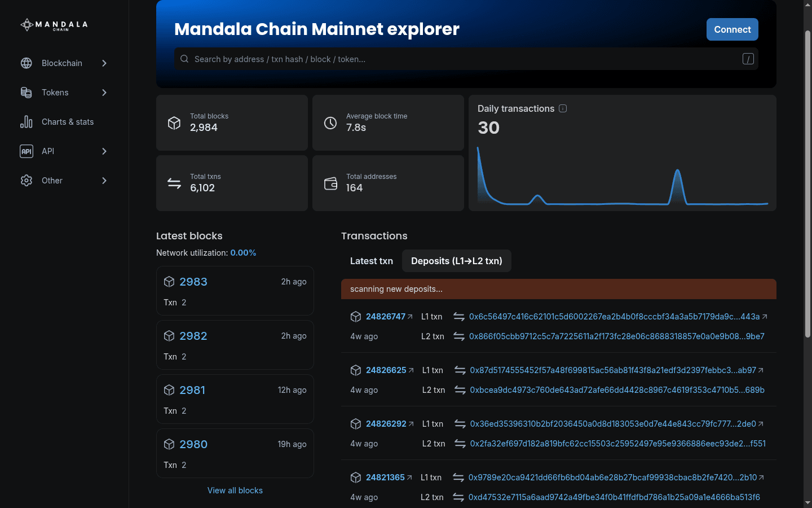Click the Average block time 7.8s value
Viewport: 812px width, 508px height.
pos(356,128)
